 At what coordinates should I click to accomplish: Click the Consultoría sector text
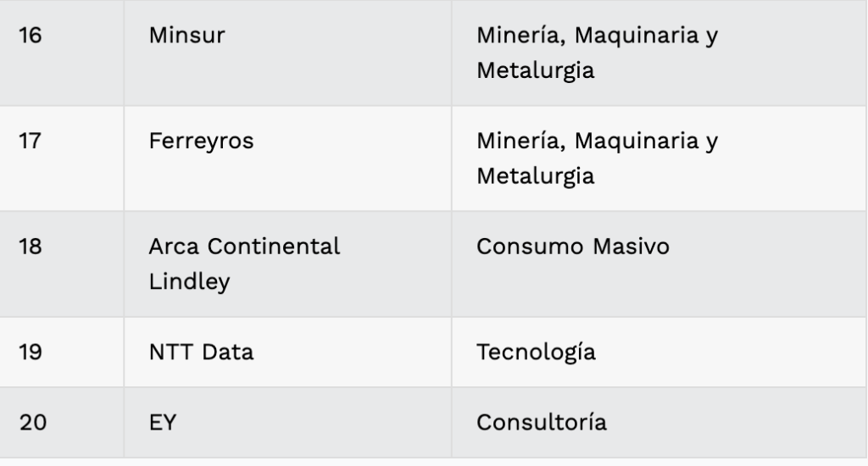click(542, 422)
